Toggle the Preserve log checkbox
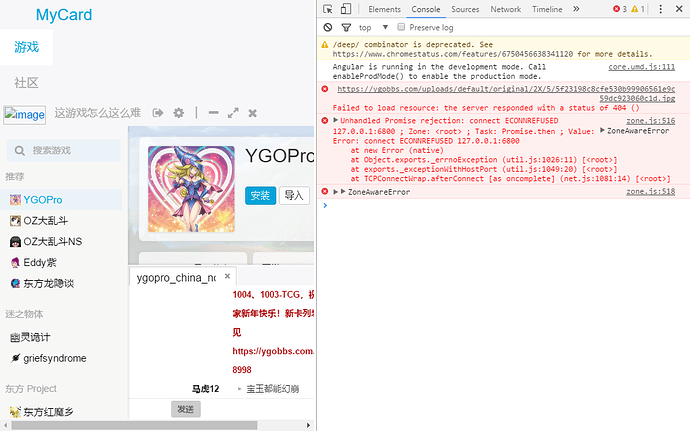Image resolution: width=690 pixels, height=431 pixels. click(x=401, y=27)
